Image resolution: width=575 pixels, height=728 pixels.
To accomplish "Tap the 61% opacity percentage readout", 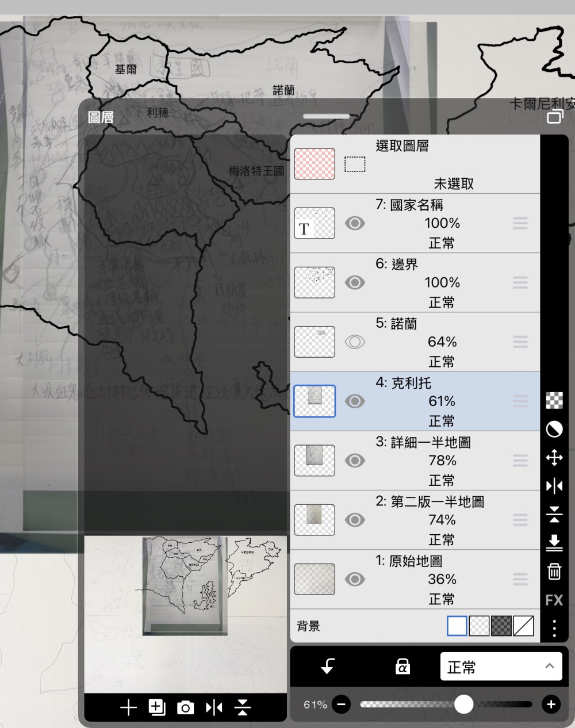I will tap(315, 704).
